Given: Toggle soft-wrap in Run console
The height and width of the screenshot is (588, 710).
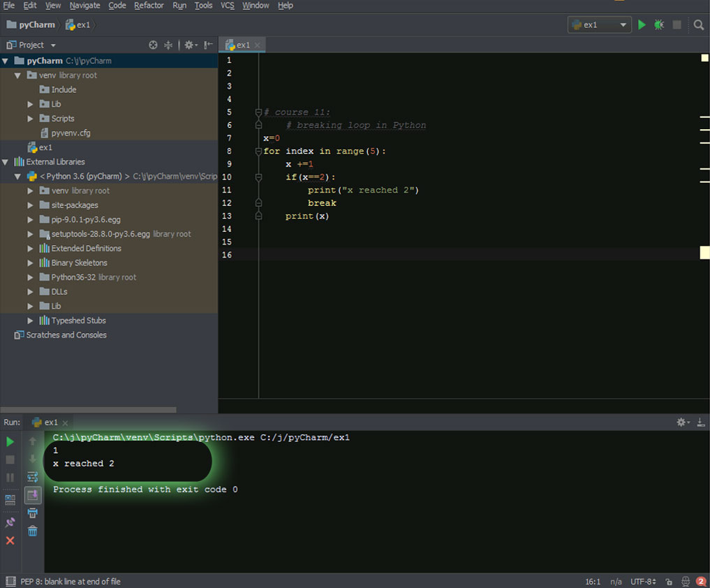Looking at the screenshot, I should coord(33,476).
